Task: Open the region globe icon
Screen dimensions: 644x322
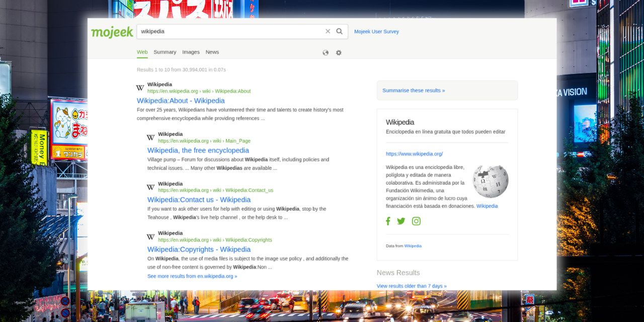Action: click(x=326, y=52)
